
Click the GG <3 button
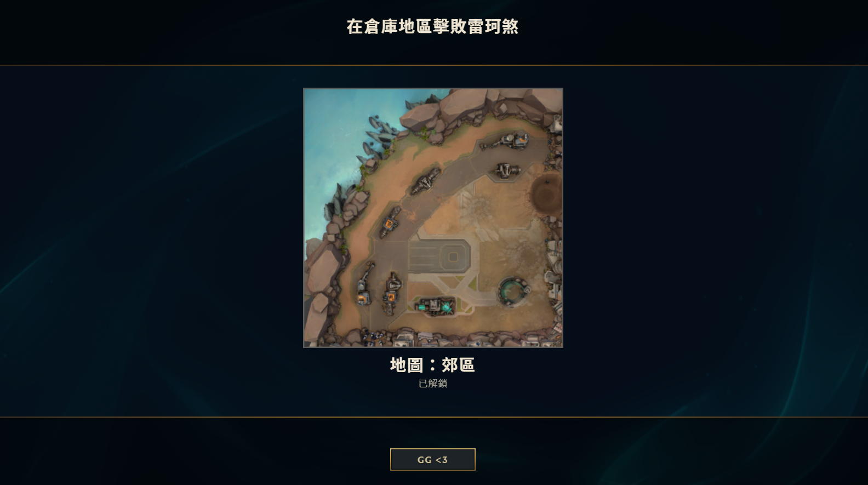[x=432, y=459]
